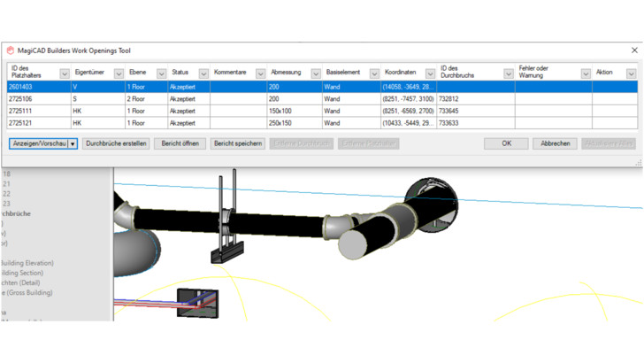Click 'Durchbrüche erstellen' button
This screenshot has height=363, width=644.
(116, 143)
